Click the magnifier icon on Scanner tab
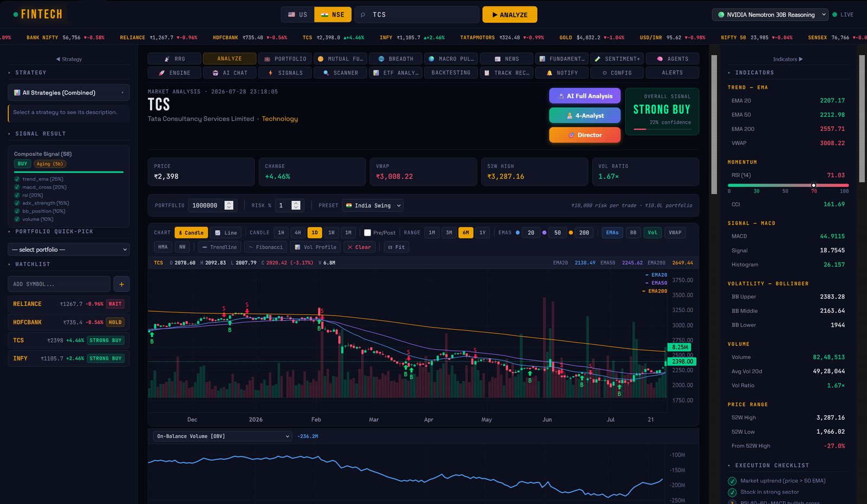Viewport: 867px width, 504px height. (326, 73)
